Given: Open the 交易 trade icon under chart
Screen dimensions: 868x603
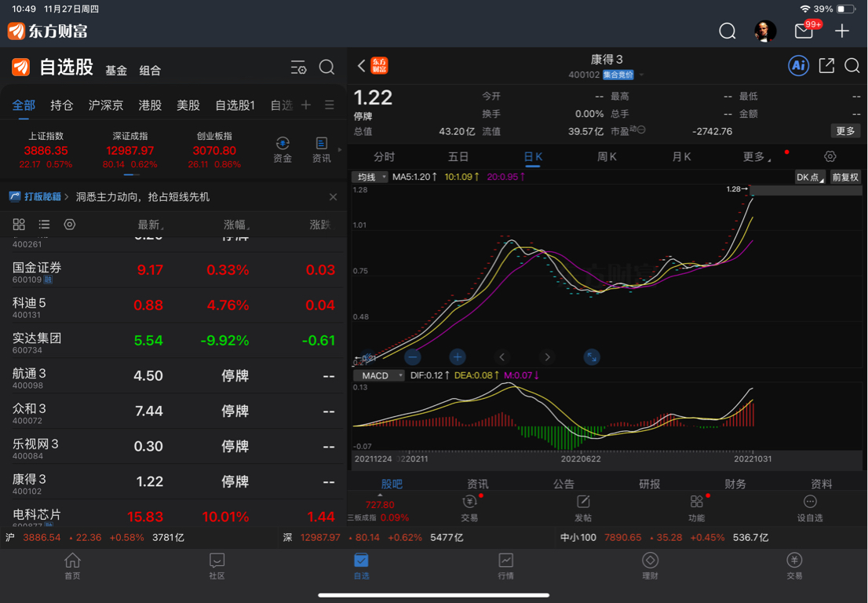Looking at the screenshot, I should point(469,508).
